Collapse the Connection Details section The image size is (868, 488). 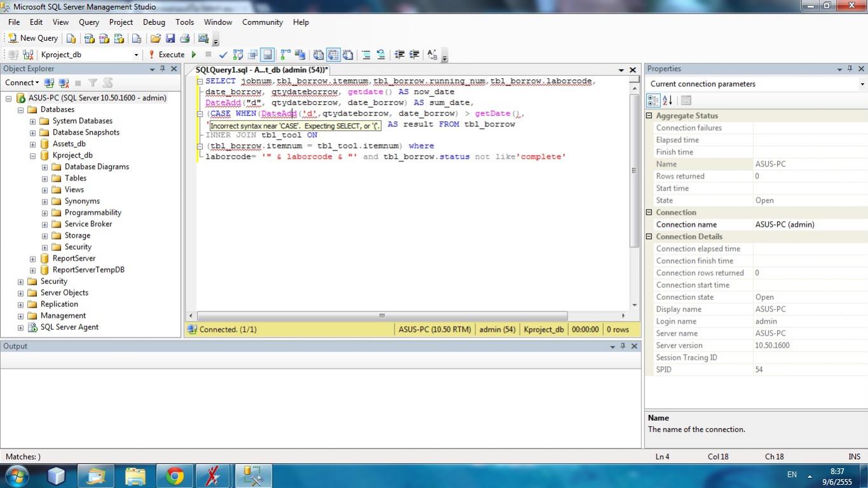click(x=649, y=236)
